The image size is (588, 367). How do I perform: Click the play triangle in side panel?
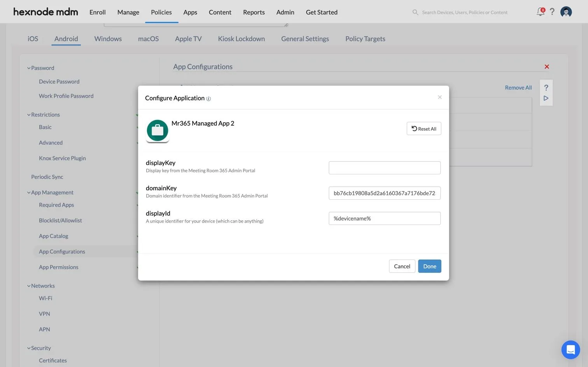546,98
